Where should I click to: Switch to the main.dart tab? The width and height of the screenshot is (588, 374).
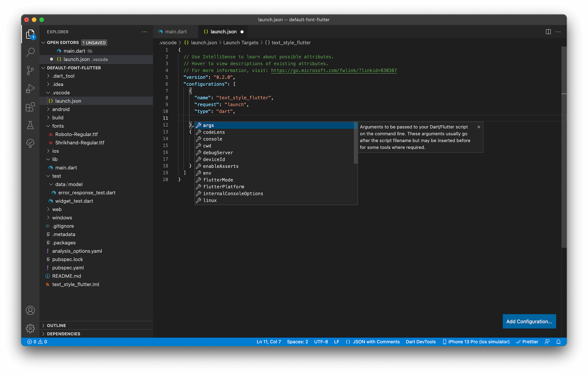pyautogui.click(x=176, y=32)
